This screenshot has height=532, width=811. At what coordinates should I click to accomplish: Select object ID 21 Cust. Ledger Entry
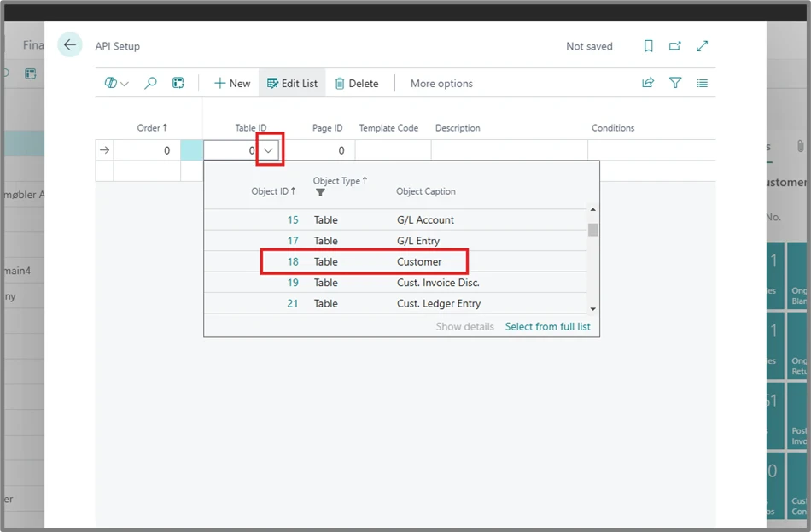pos(395,303)
